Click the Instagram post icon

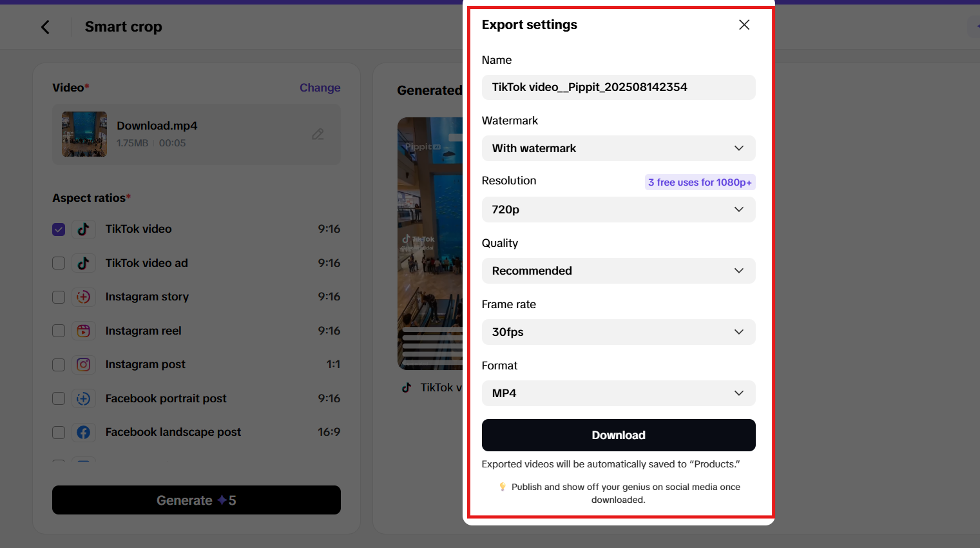point(84,364)
